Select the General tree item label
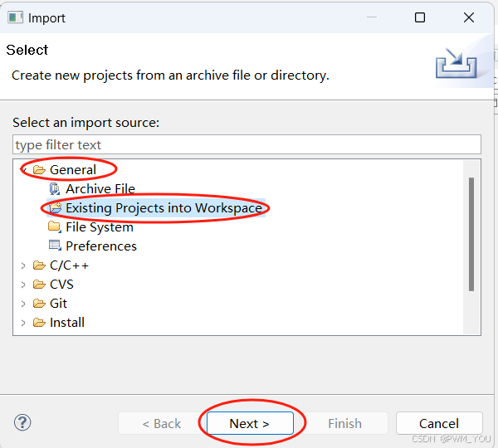This screenshot has height=448, width=498. (73, 170)
